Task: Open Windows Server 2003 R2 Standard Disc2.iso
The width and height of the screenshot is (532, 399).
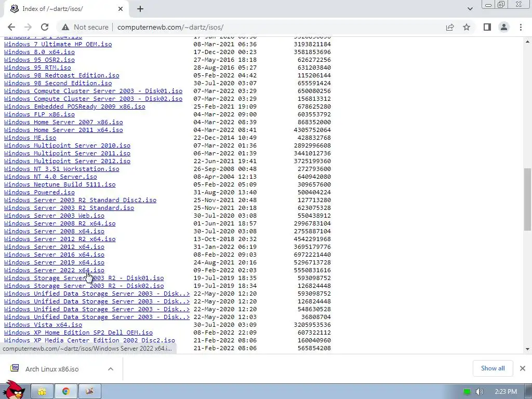Action: 81,200
